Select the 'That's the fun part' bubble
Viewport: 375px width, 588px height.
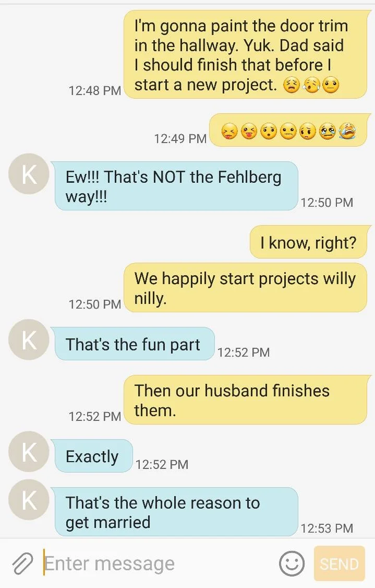click(133, 344)
